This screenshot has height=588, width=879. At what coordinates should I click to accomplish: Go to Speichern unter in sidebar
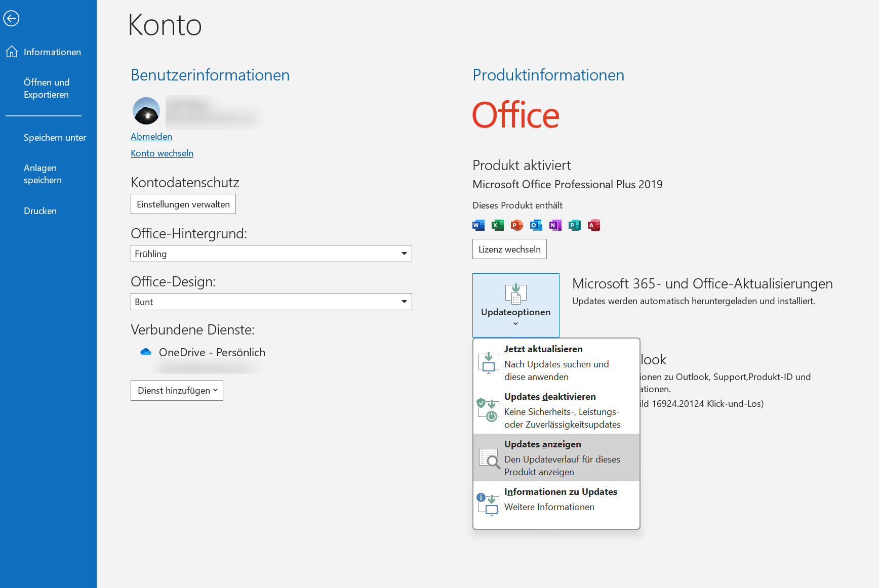(55, 138)
